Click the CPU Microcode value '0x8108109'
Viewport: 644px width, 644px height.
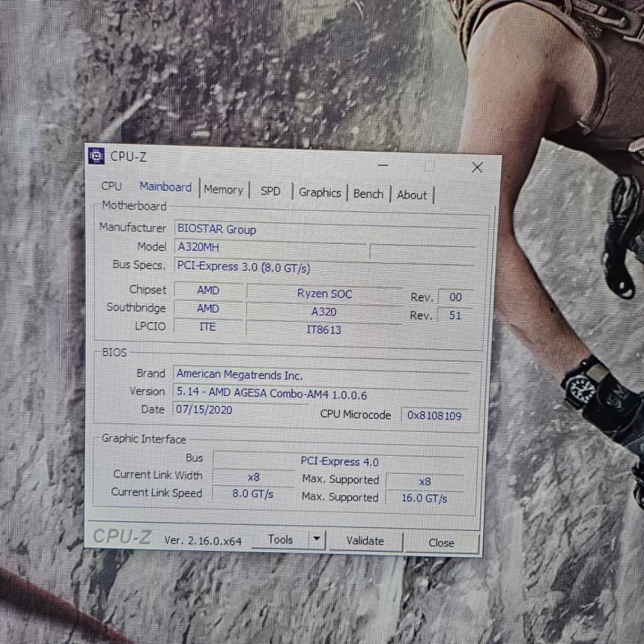point(434,415)
